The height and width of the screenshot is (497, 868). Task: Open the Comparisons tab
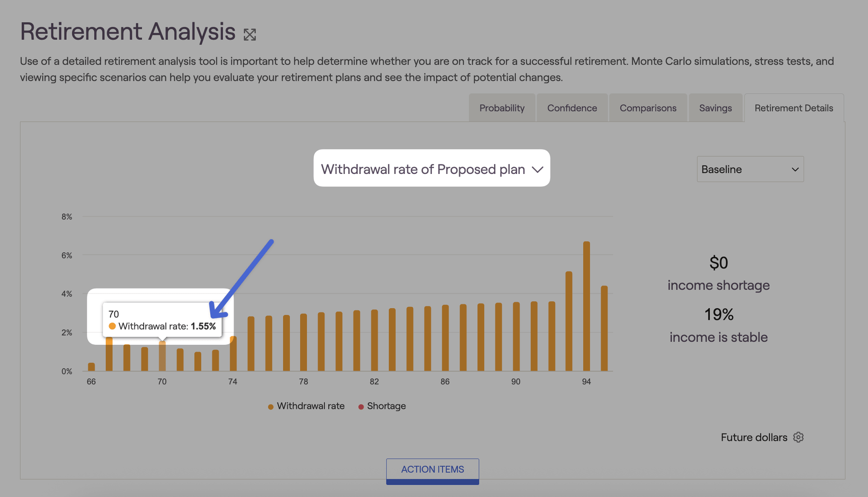point(648,108)
